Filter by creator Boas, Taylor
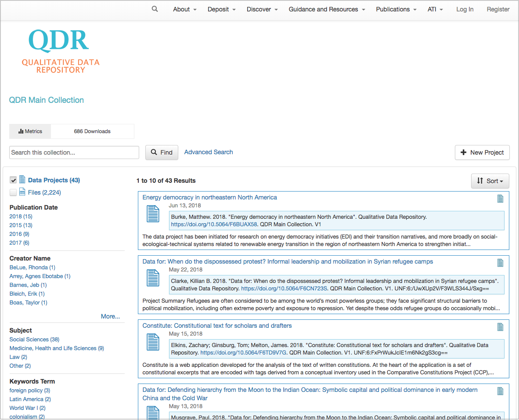 click(29, 302)
